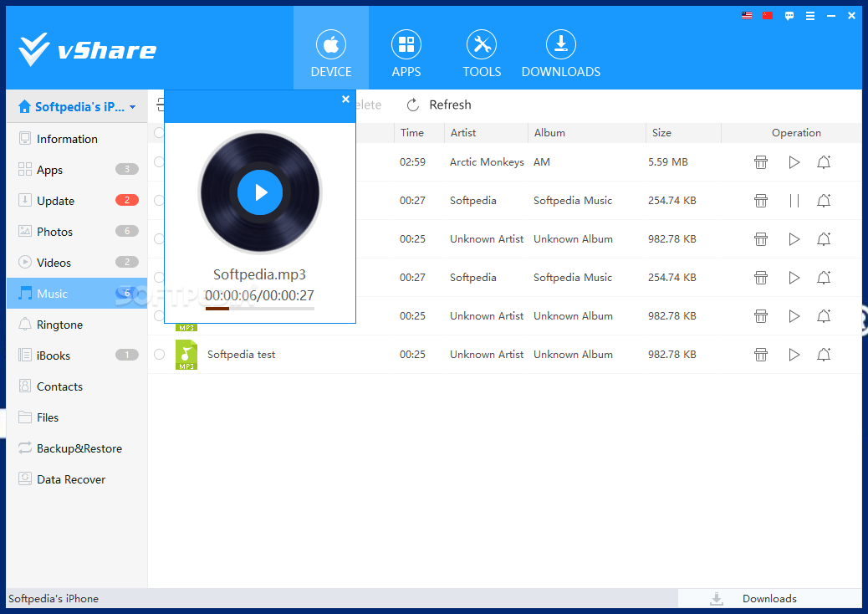Viewport: 868px width, 614px height.
Task: Click the 5.59 MB size cell
Action: 667,162
